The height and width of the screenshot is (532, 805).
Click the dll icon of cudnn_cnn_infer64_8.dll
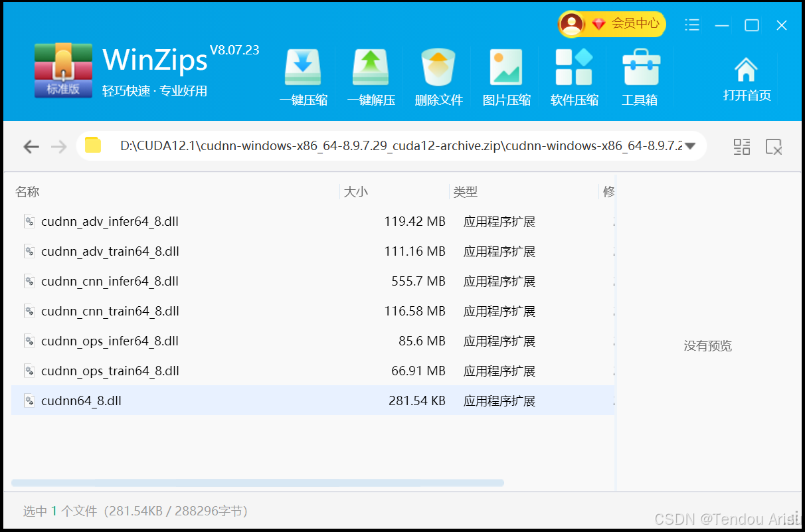(x=29, y=281)
